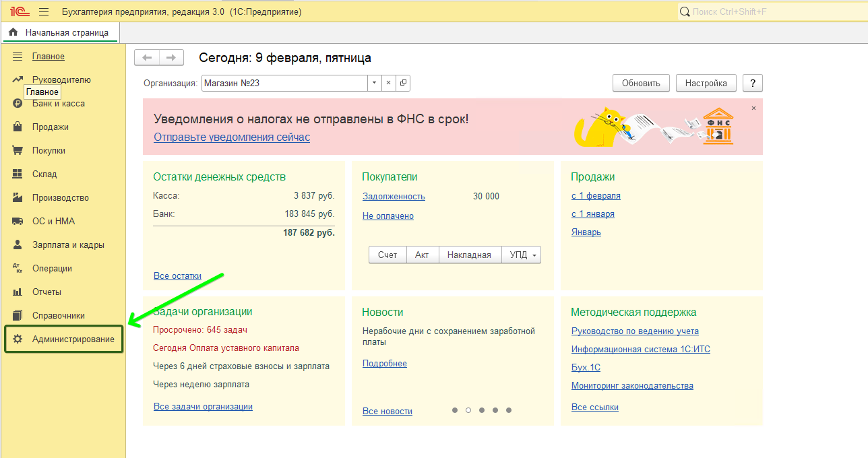Expand the УПД dropdown arrow
Viewport: 868px width, 458px height.
[x=534, y=255]
